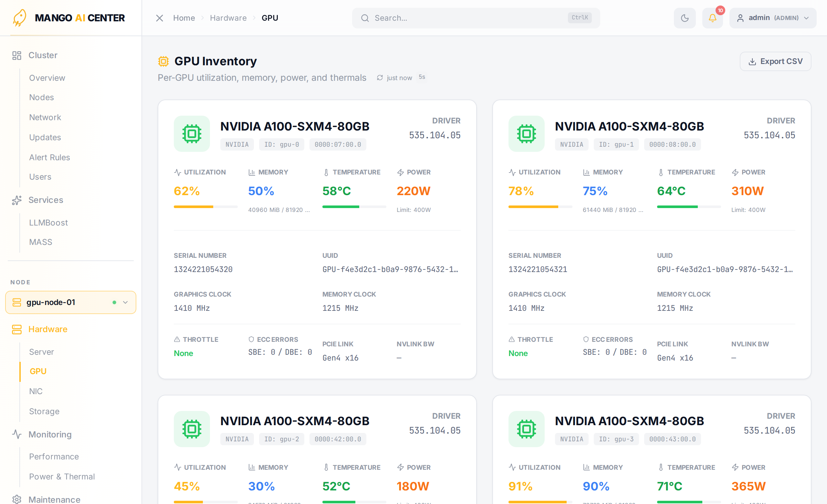Close the sidebar with the X icon
827x504 pixels.
point(160,18)
